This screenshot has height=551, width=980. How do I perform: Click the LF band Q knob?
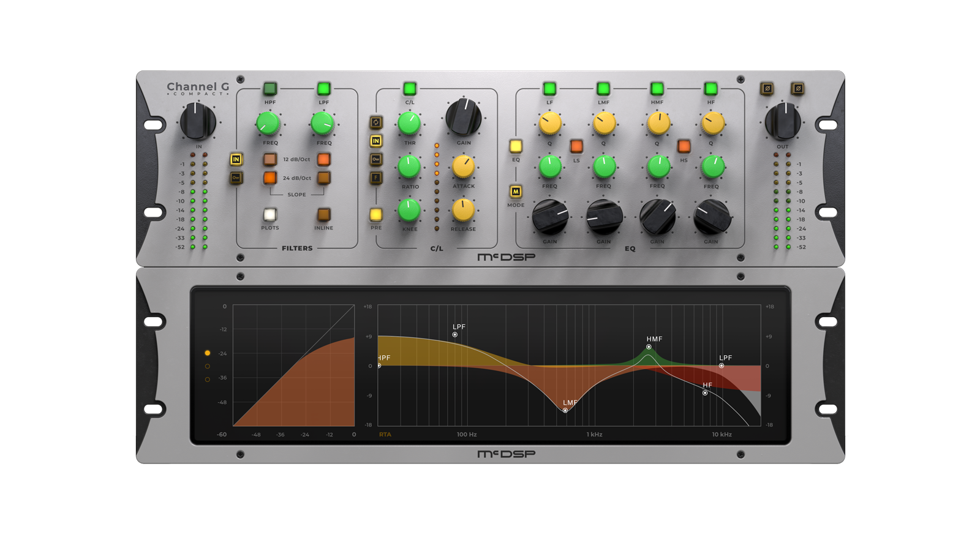click(550, 124)
